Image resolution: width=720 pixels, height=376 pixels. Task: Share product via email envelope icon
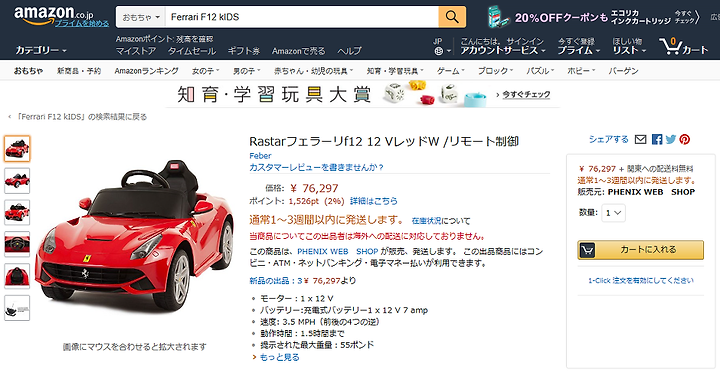[x=641, y=139]
